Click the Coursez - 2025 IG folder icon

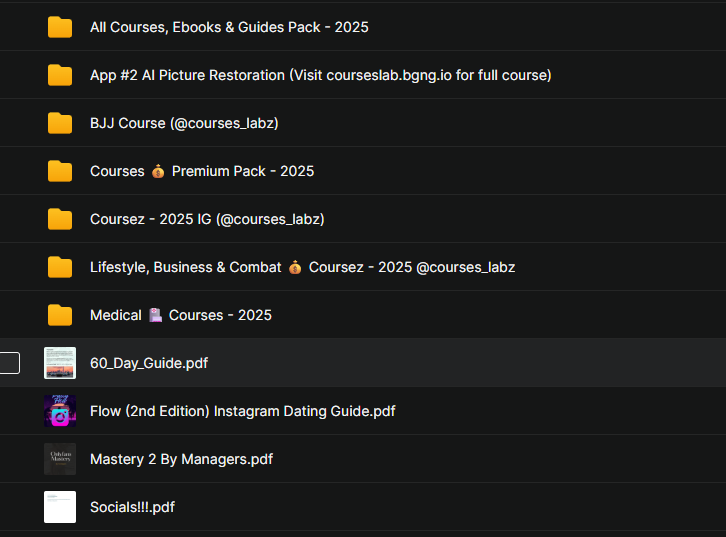pos(60,219)
